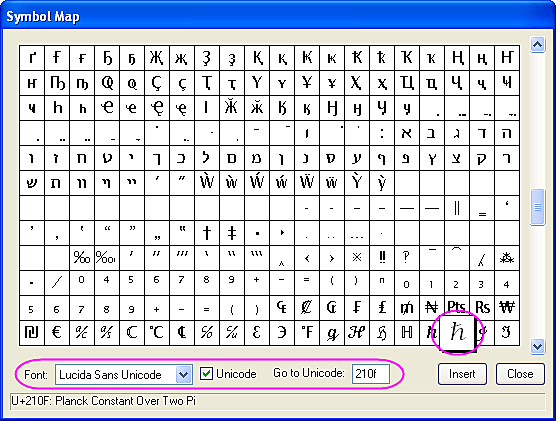Choose the Naira currency symbol
This screenshot has width=556, height=421.
tap(432, 307)
